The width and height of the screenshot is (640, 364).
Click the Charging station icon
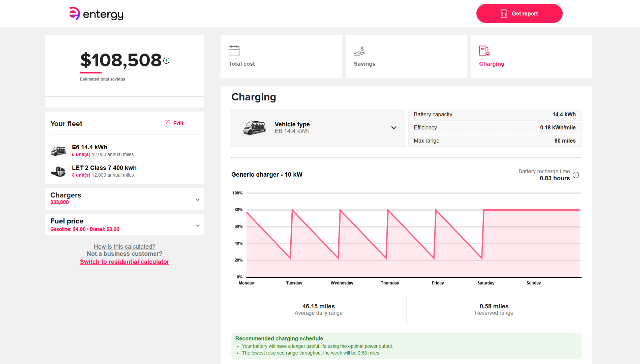484,51
